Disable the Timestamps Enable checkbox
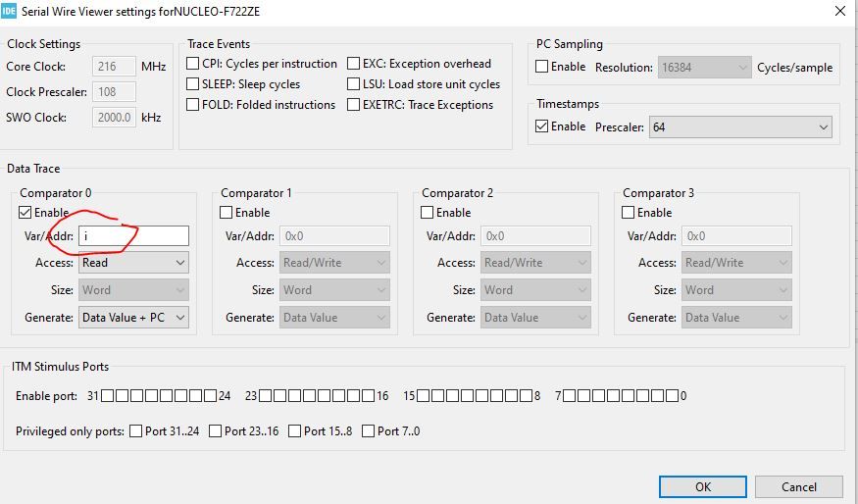This screenshot has width=858, height=504. (x=542, y=126)
